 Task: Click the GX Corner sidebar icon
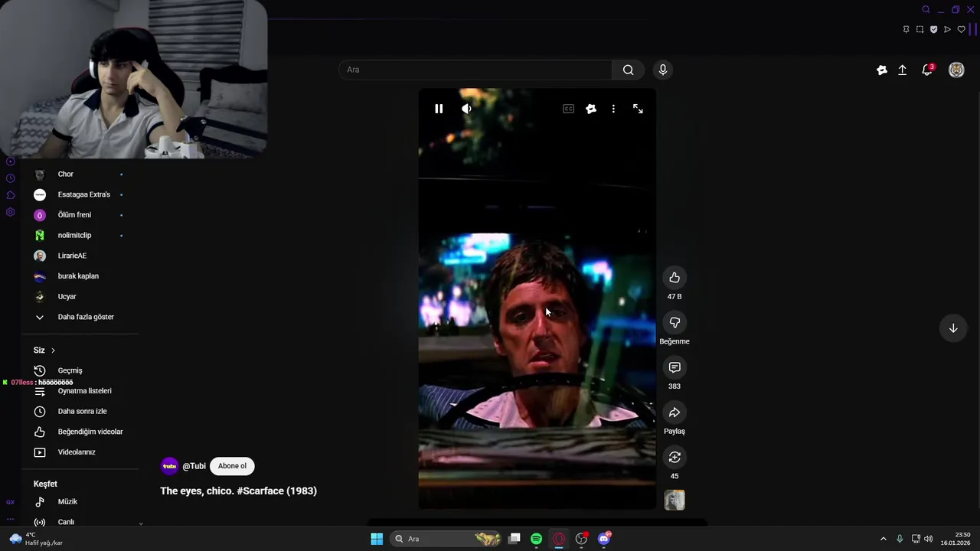click(x=10, y=502)
